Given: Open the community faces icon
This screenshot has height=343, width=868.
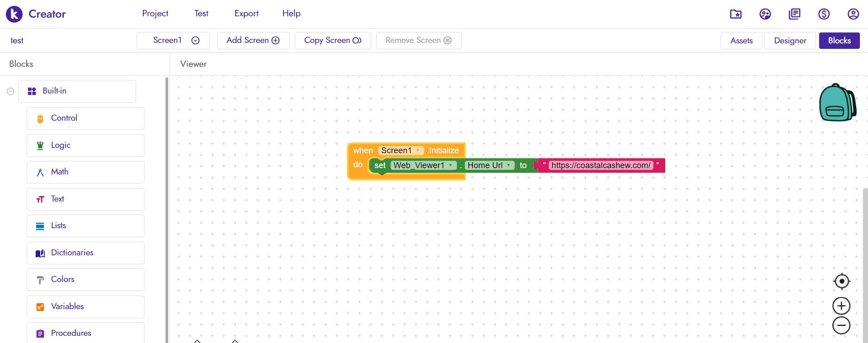Looking at the screenshot, I should (765, 14).
